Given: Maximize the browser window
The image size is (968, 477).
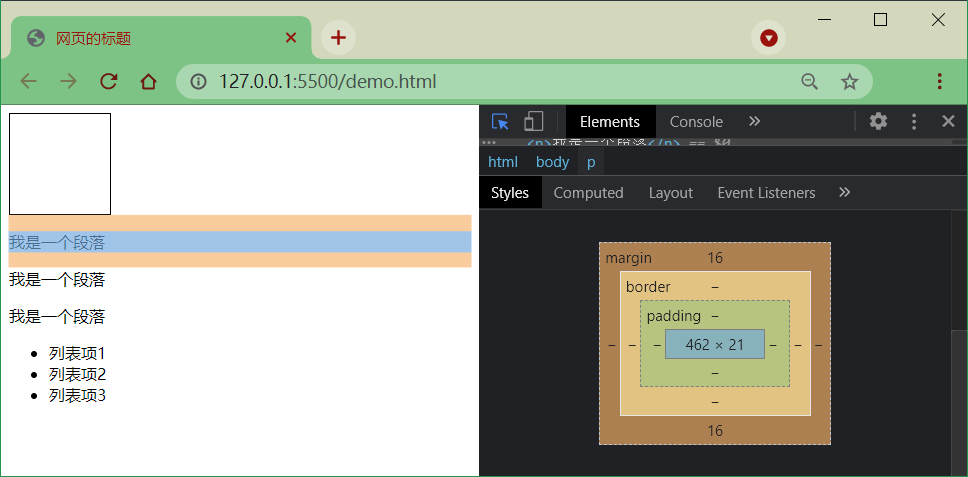Looking at the screenshot, I should pyautogui.click(x=881, y=20).
